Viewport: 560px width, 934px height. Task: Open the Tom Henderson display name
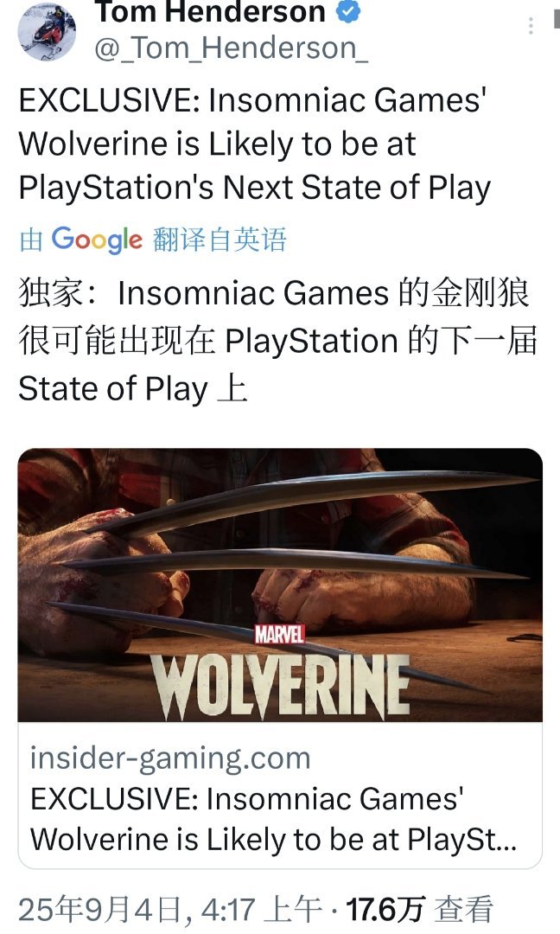(210, 11)
